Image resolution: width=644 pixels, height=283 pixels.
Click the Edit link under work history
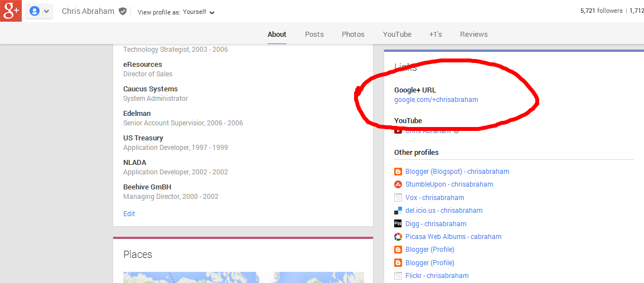click(129, 213)
